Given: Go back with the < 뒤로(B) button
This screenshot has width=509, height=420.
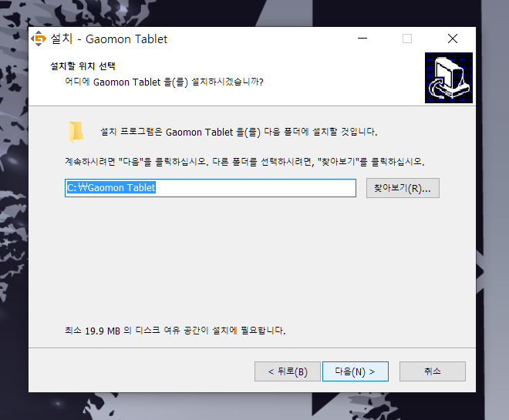Looking at the screenshot, I should tap(288, 371).
